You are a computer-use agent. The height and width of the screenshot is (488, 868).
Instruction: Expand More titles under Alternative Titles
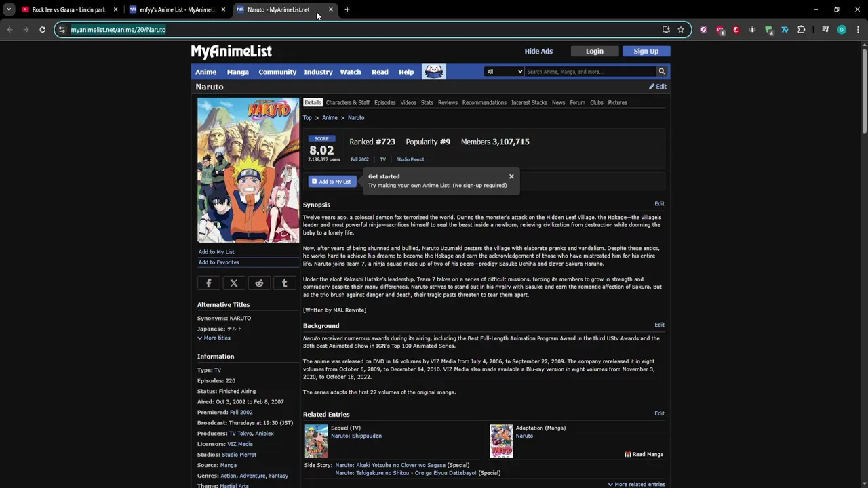(x=214, y=338)
